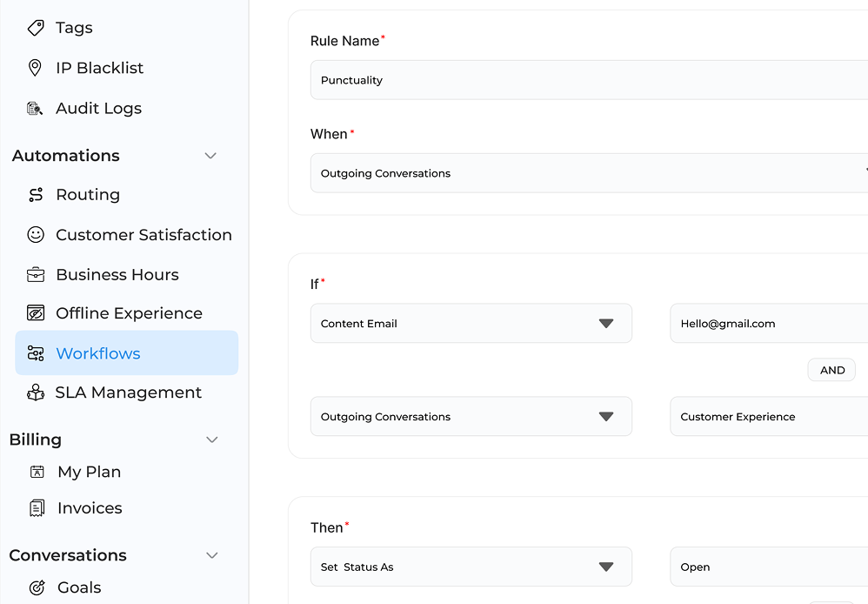The image size is (868, 604).
Task: Click the Offline Experience icon
Action: [x=36, y=313]
